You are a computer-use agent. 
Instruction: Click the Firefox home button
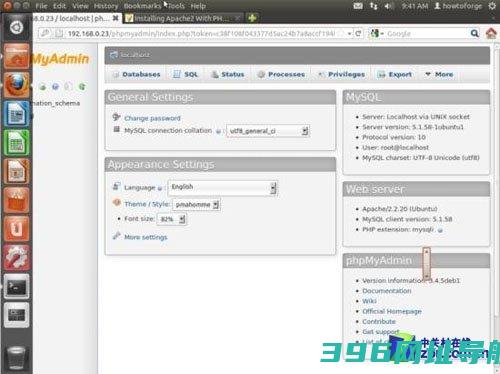[x=491, y=33]
